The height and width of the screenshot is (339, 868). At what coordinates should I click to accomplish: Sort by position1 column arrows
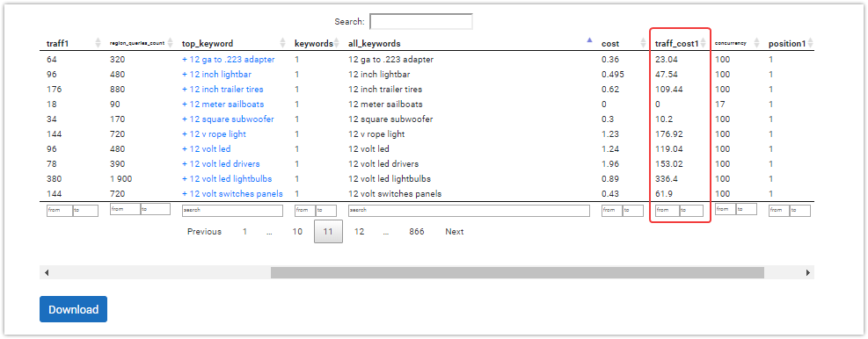pos(811,43)
